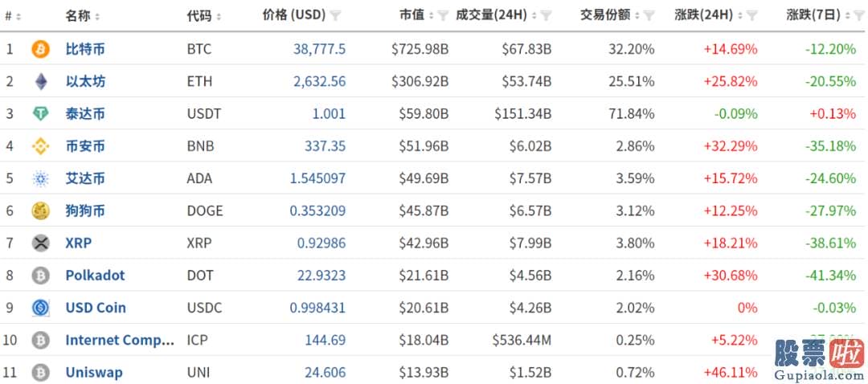
Task: Sort by 市值 column arrows
Action: (432, 16)
